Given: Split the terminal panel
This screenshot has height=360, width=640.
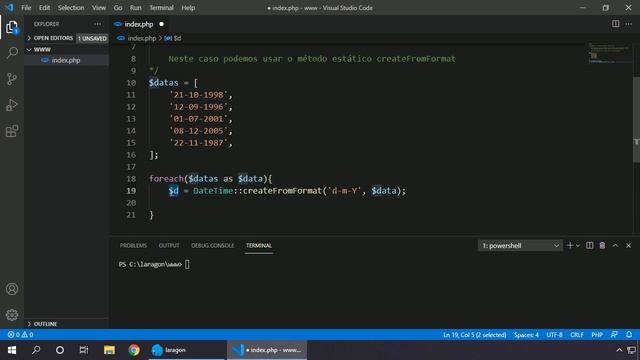Looking at the screenshot, I should pyautogui.click(x=589, y=245).
